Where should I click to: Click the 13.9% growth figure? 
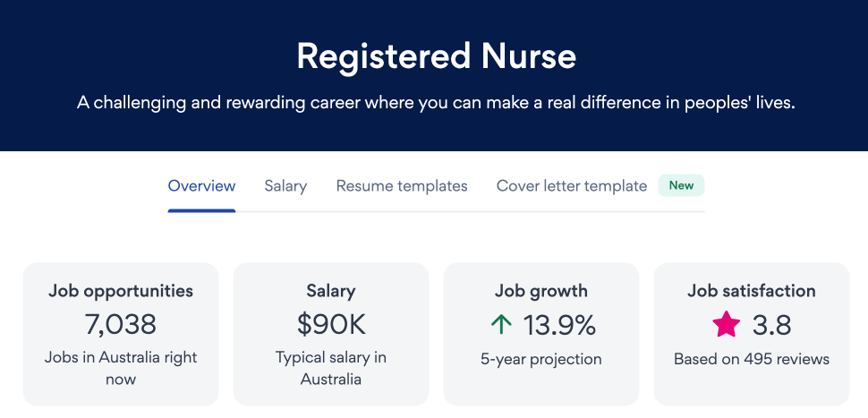559,324
